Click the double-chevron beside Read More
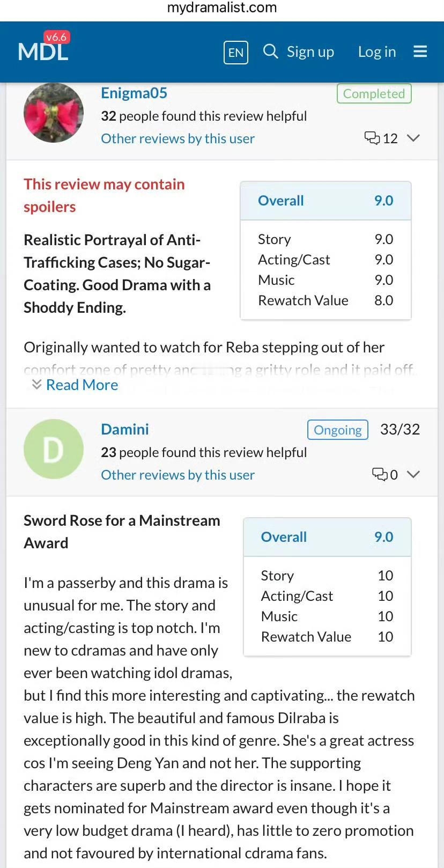Image resolution: width=444 pixels, height=868 pixels. [x=36, y=384]
